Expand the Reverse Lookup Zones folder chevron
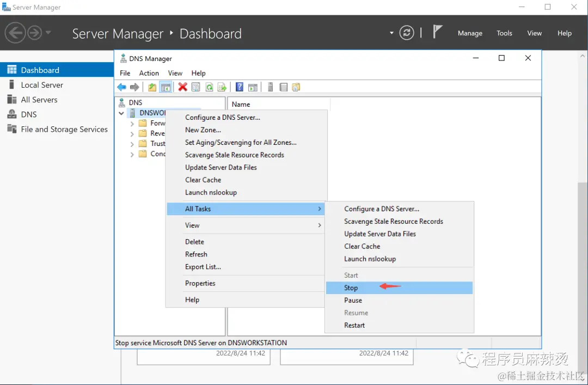This screenshot has height=385, width=588. [x=132, y=133]
